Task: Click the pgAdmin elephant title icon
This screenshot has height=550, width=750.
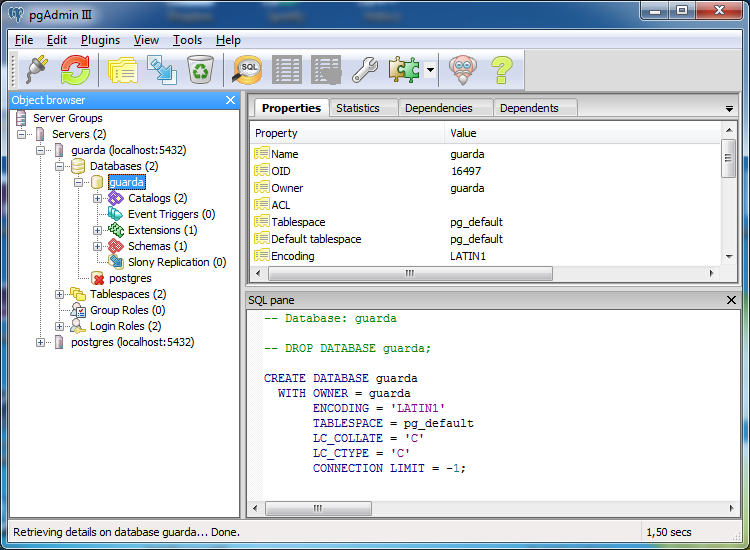Action: click(15, 15)
